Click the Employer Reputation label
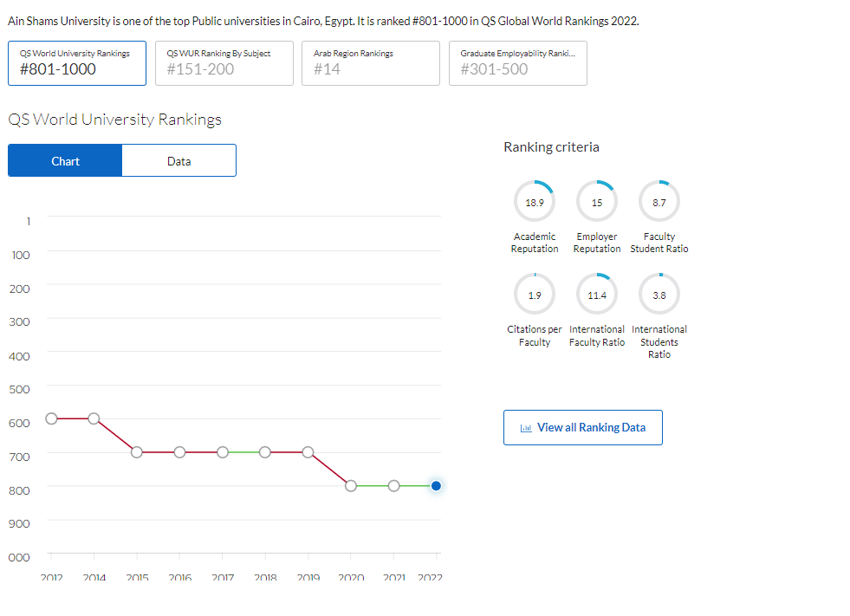The width and height of the screenshot is (850, 616). (x=597, y=243)
